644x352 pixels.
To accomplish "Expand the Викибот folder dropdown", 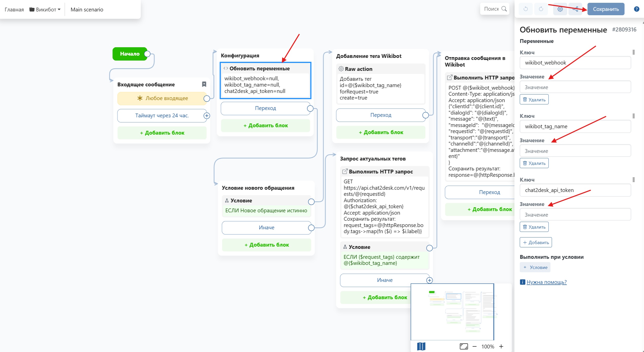I will point(45,9).
